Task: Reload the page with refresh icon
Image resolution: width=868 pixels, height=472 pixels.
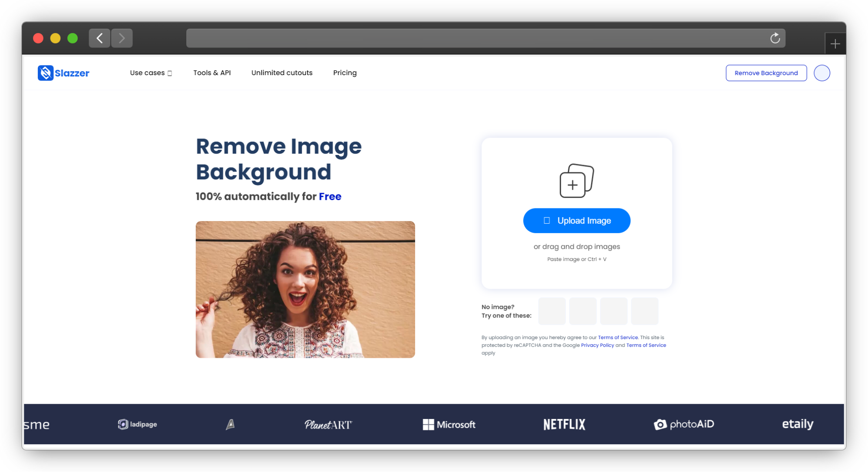Action: click(x=775, y=38)
